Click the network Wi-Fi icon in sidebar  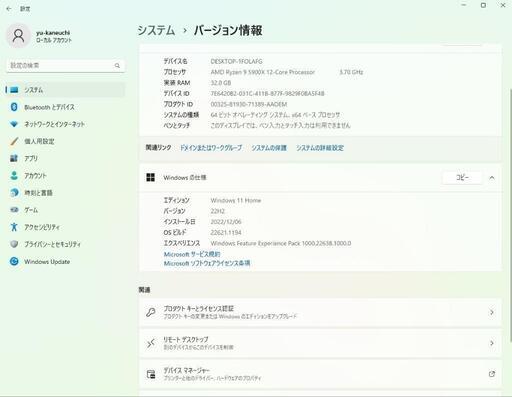14,124
